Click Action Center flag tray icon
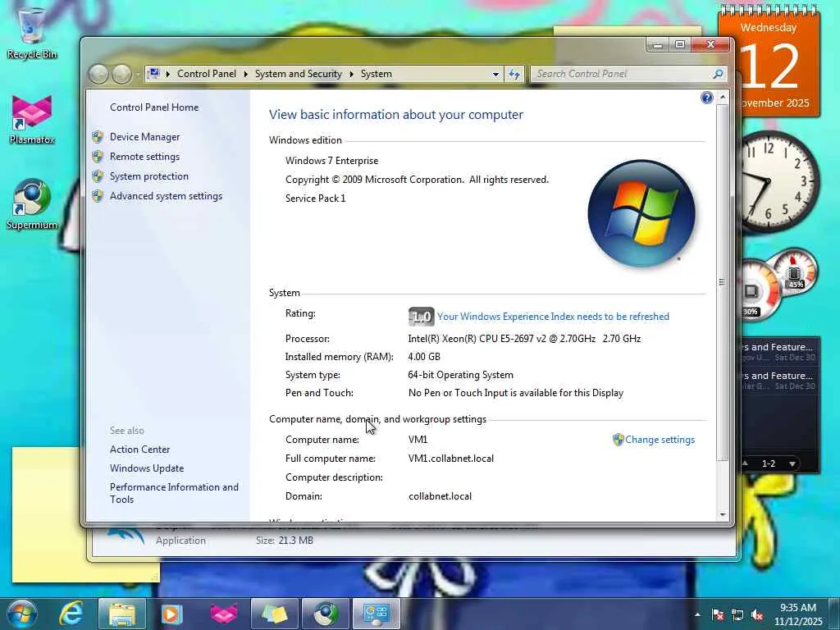The width and height of the screenshot is (840, 630). click(718, 615)
